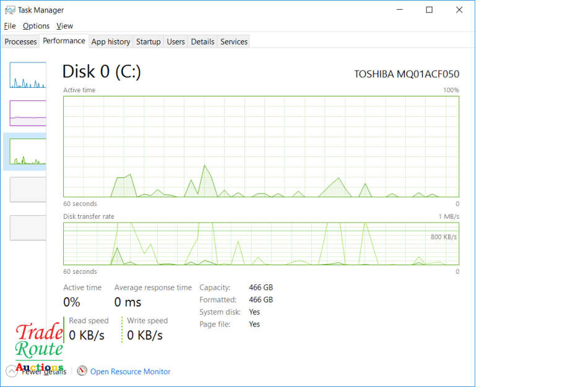The height and width of the screenshot is (387, 588).
Task: Switch to the Services tab
Action: click(234, 41)
